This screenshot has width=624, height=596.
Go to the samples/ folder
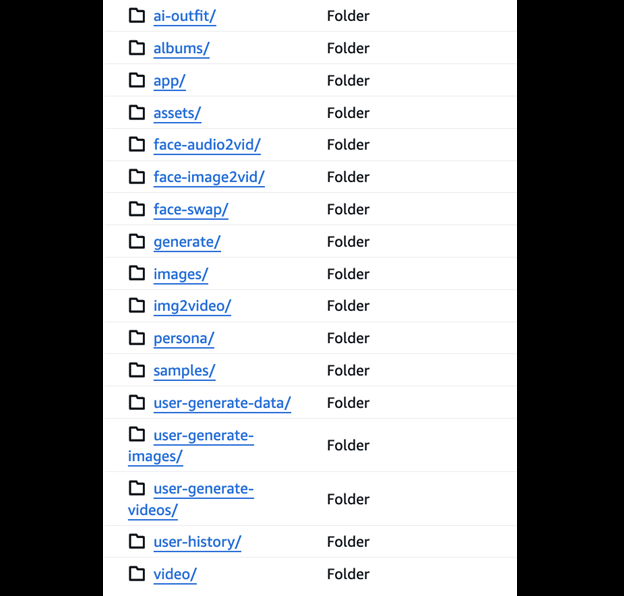click(x=184, y=370)
